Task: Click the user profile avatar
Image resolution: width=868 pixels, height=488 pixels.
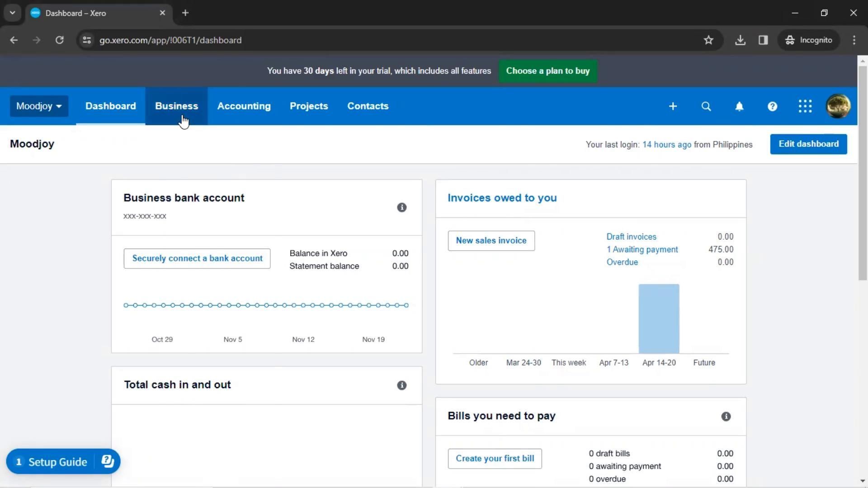Action: (x=838, y=106)
